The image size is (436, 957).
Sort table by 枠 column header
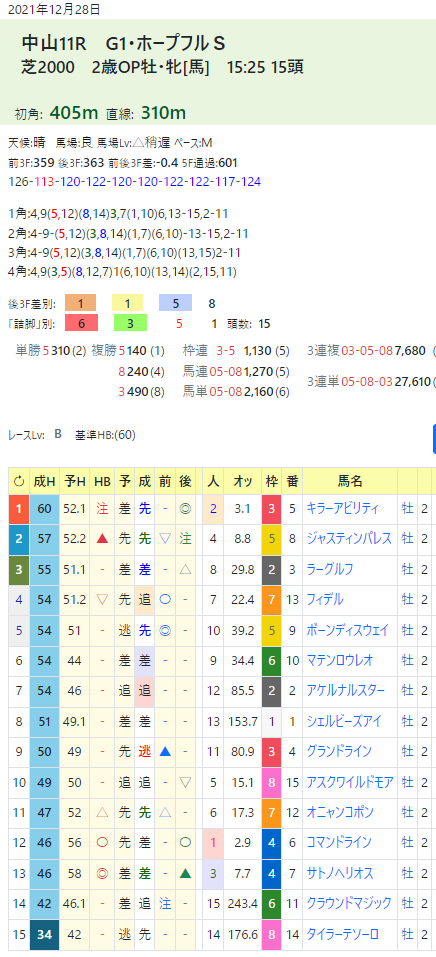[x=271, y=481]
